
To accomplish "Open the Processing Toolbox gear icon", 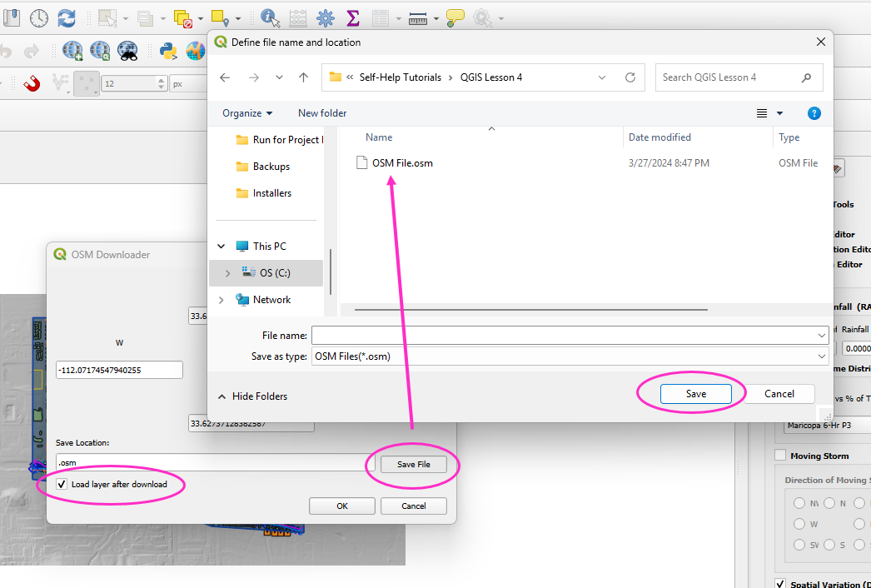I will (x=325, y=17).
